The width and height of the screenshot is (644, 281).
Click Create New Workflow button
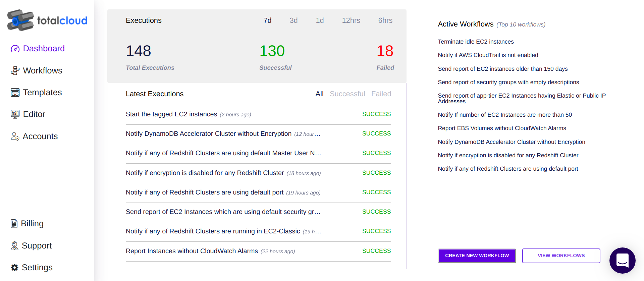coord(477,256)
